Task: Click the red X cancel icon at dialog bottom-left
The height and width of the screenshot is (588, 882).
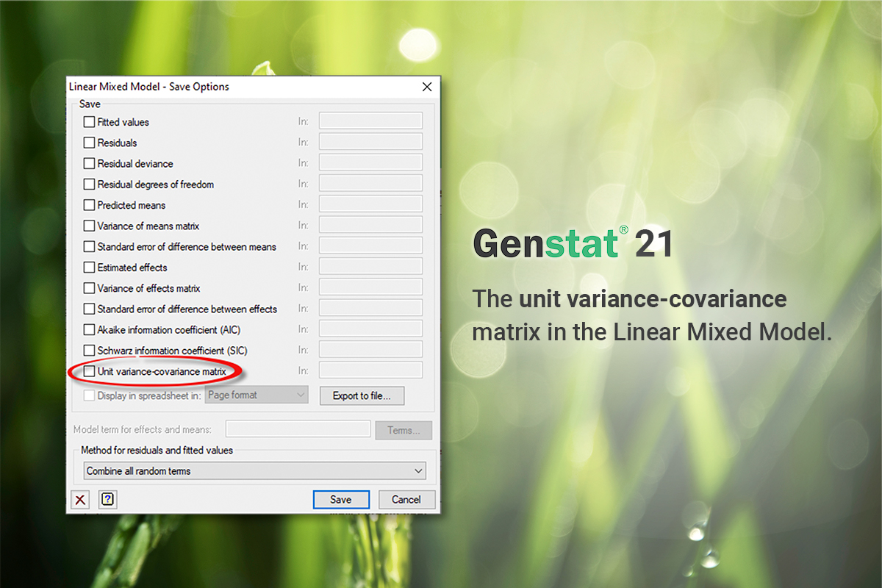Action: pos(81,500)
